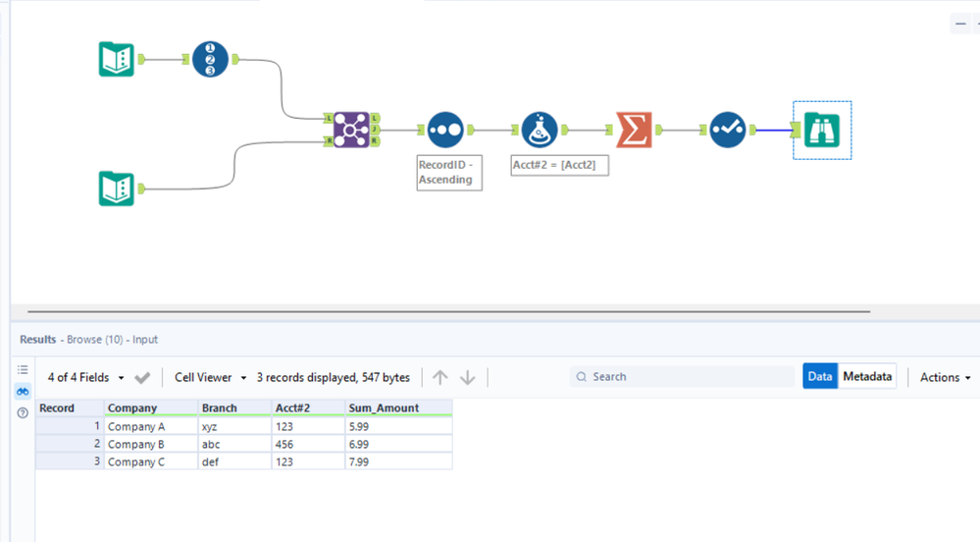Click the output anchor of the Record ID tool
Viewport: 980px width, 542px height.
click(x=235, y=60)
